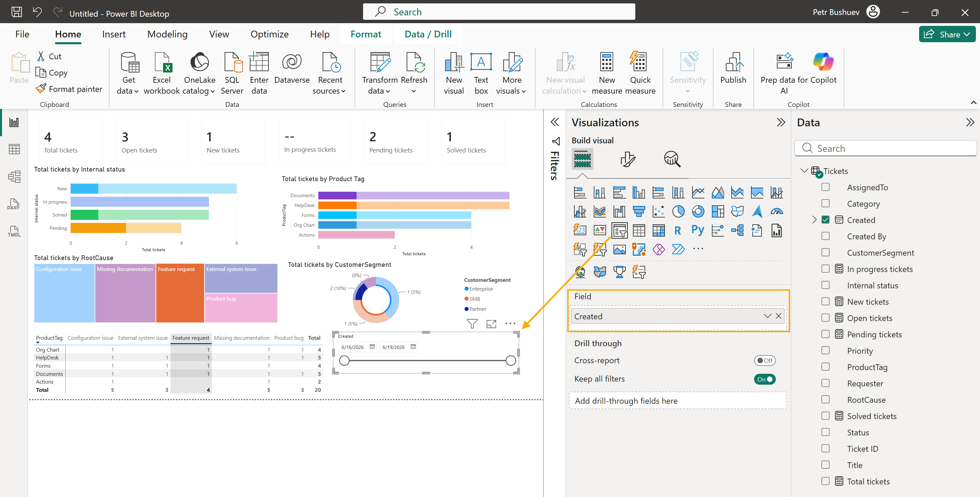Click the Cut button

click(49, 56)
